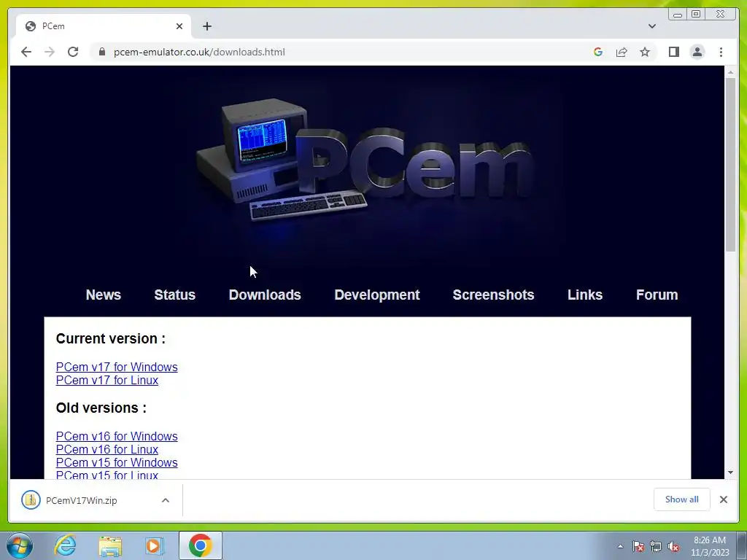Screen dimensions: 747x560
Task: Click the address bar URL
Action: point(199,52)
